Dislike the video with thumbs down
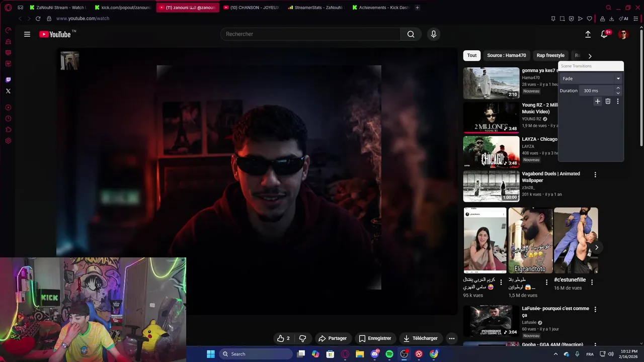The height and width of the screenshot is (362, 644). pos(303,338)
